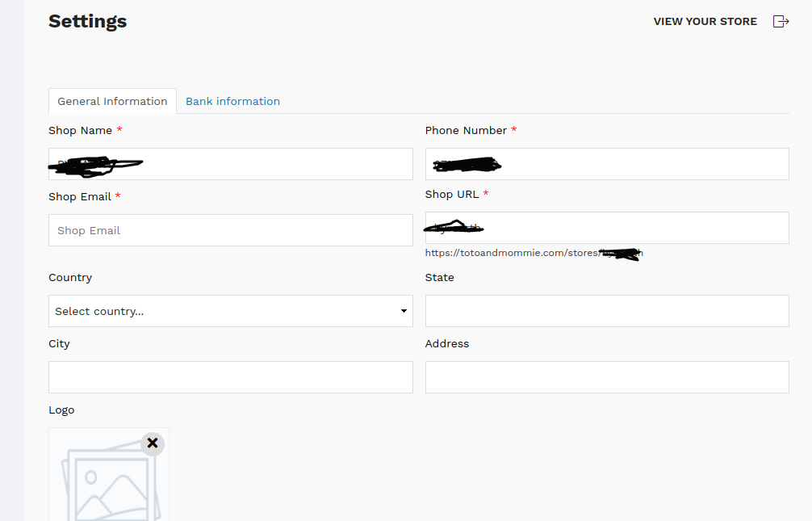Click the totoandmommie.com store URL text
The image size is (812, 521).
[534, 253]
